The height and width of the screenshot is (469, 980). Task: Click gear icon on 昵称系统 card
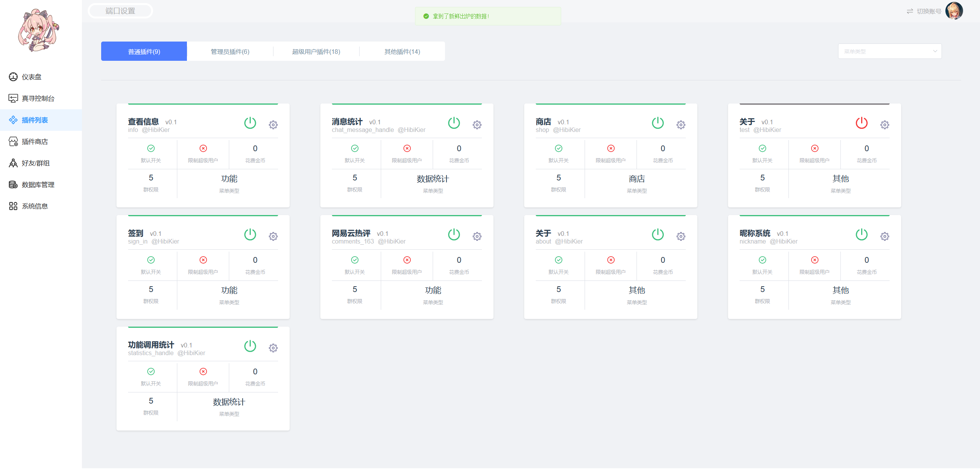[x=885, y=236]
